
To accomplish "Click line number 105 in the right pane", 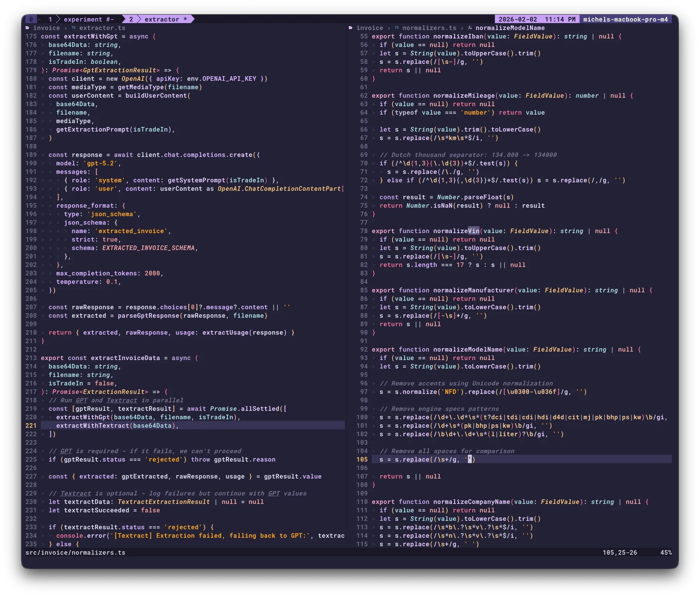I will click(362, 459).
